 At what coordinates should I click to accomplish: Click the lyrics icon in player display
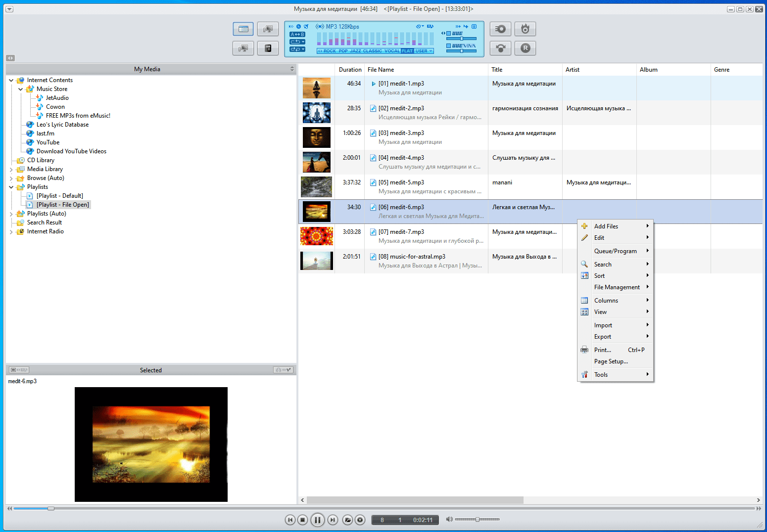click(x=430, y=27)
